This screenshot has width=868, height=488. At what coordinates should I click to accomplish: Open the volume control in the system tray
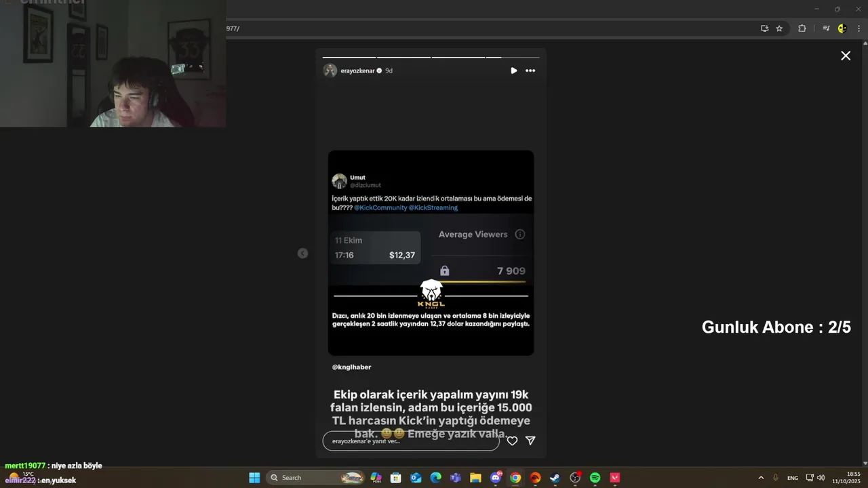coord(821,478)
